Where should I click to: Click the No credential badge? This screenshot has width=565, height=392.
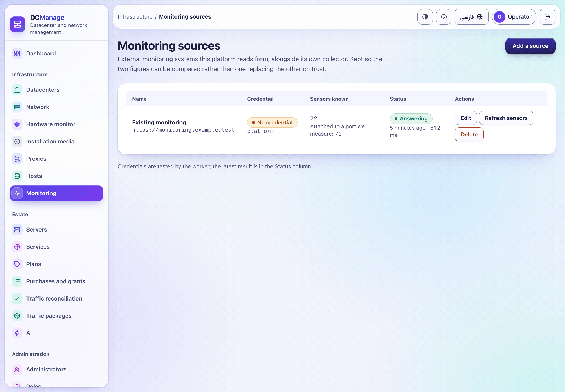pos(272,123)
